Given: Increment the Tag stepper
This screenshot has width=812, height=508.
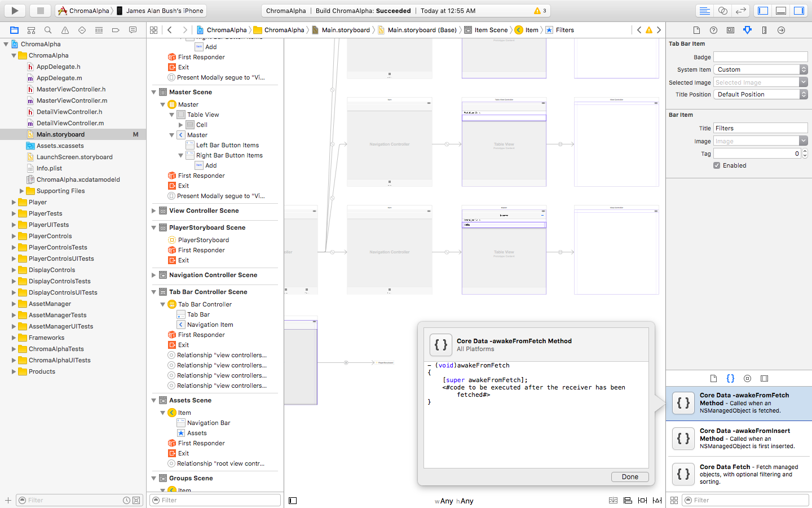Looking at the screenshot, I should pos(805,151).
